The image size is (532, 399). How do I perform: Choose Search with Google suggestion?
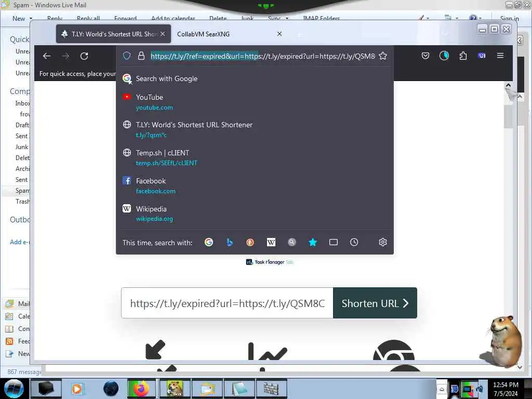point(255,79)
